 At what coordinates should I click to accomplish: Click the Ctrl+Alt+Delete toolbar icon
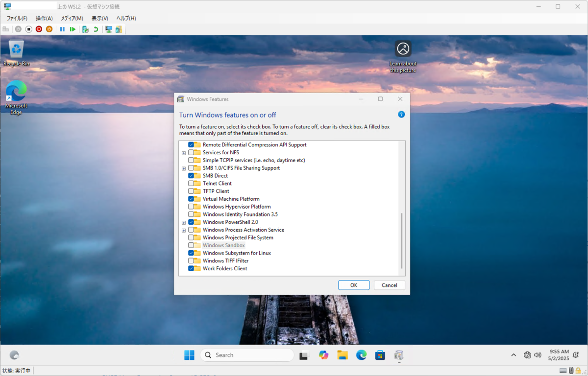[x=6, y=29]
